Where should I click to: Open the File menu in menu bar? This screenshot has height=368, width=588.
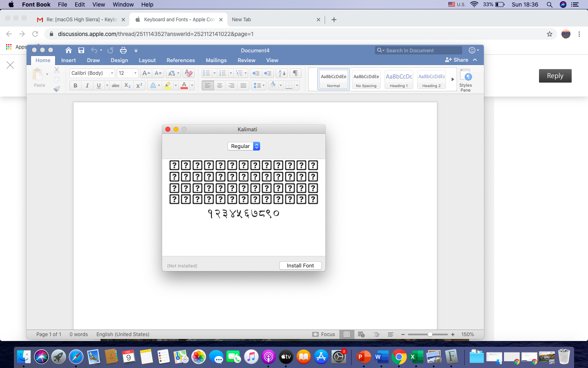click(x=62, y=4)
